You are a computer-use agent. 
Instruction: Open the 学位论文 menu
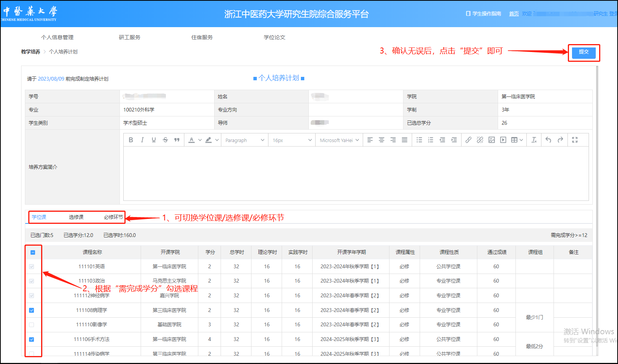pyautogui.click(x=274, y=37)
